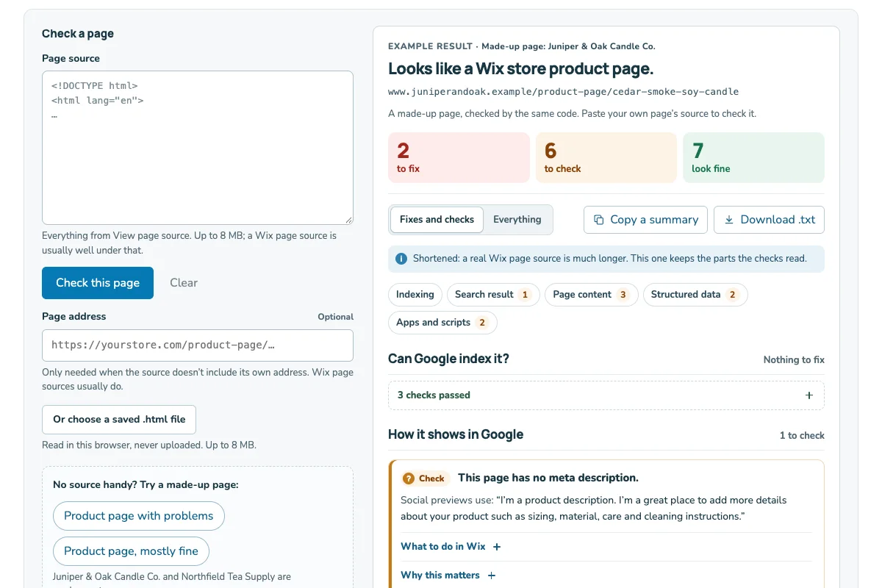
Task: Click the 6 to check summary card
Action: coord(606,157)
